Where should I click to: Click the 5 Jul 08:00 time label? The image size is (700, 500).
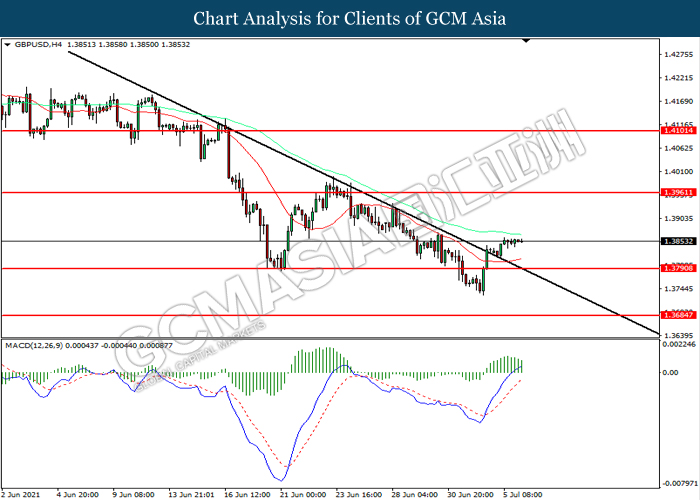[x=523, y=495]
